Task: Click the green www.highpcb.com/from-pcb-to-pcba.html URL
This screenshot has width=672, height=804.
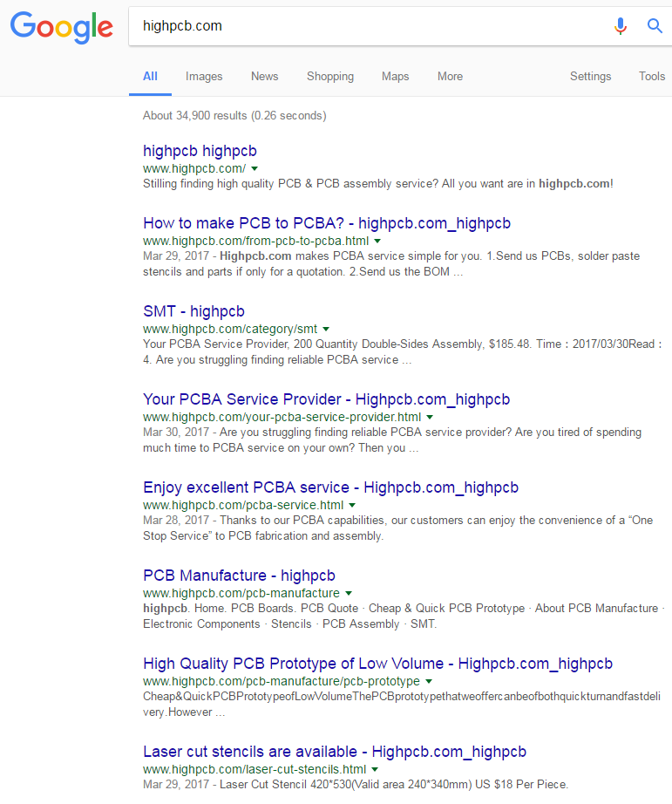Action: 255,241
